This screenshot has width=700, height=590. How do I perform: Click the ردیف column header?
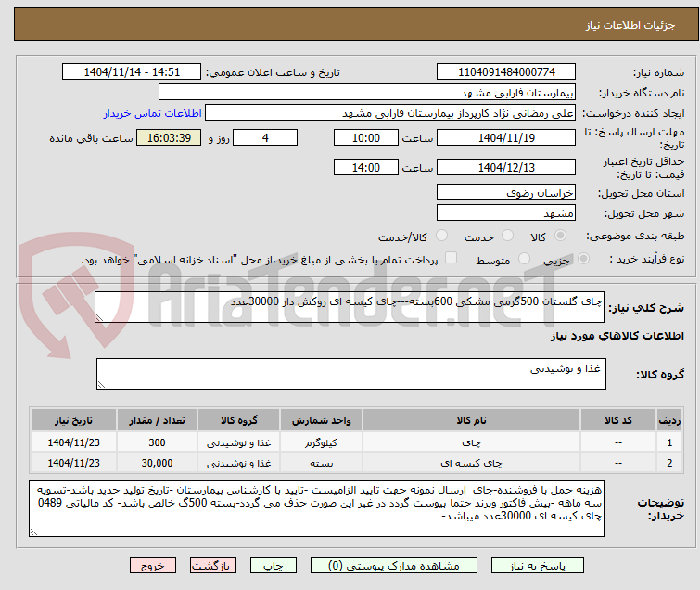click(x=669, y=420)
